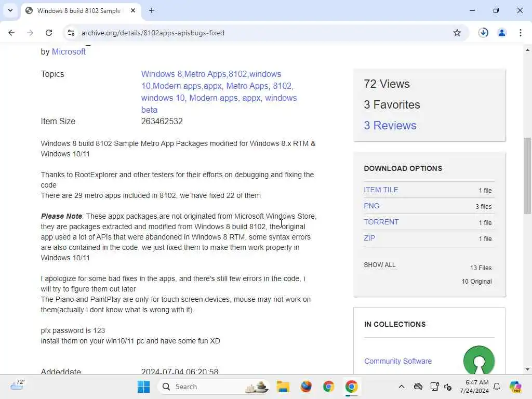This screenshot has height=399, width=532.
Task: Click the '10 Original' text
Action: click(476, 282)
